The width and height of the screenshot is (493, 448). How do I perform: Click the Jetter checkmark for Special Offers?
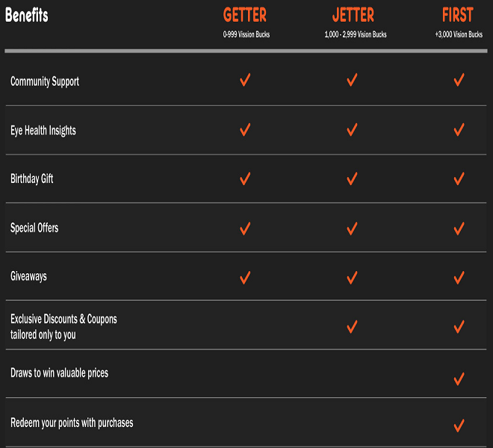352,228
